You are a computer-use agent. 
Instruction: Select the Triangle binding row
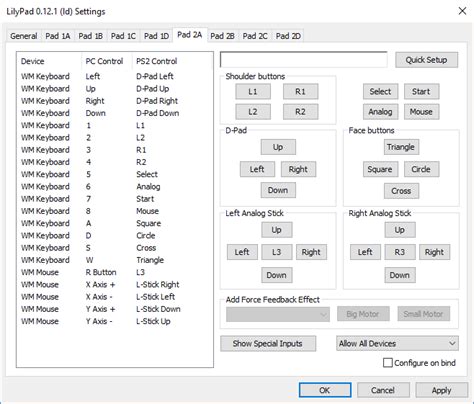click(115, 260)
